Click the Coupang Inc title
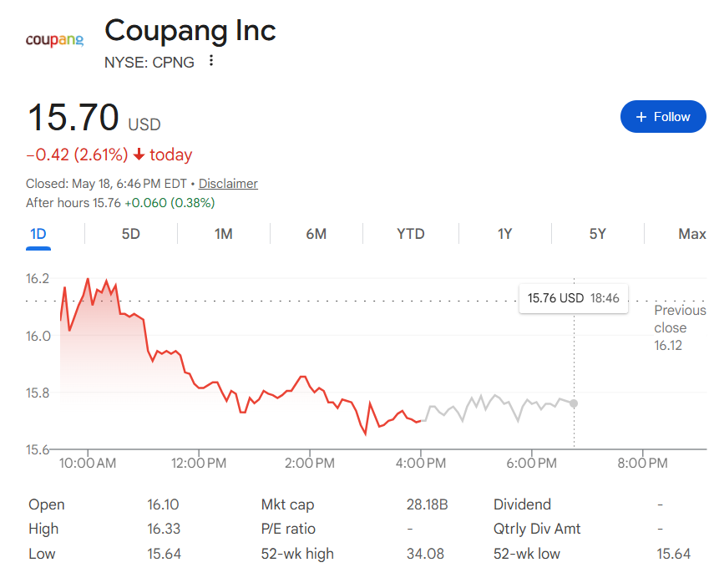The image size is (714, 588). (190, 31)
